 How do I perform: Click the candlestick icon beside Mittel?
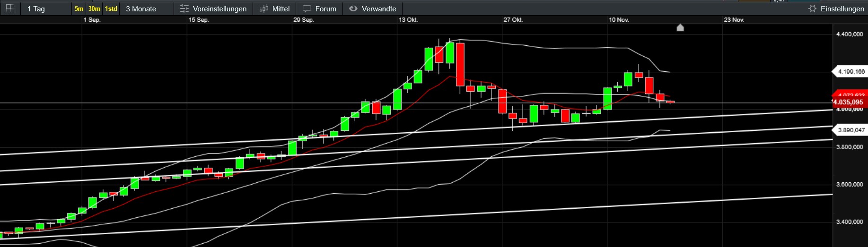point(264,9)
